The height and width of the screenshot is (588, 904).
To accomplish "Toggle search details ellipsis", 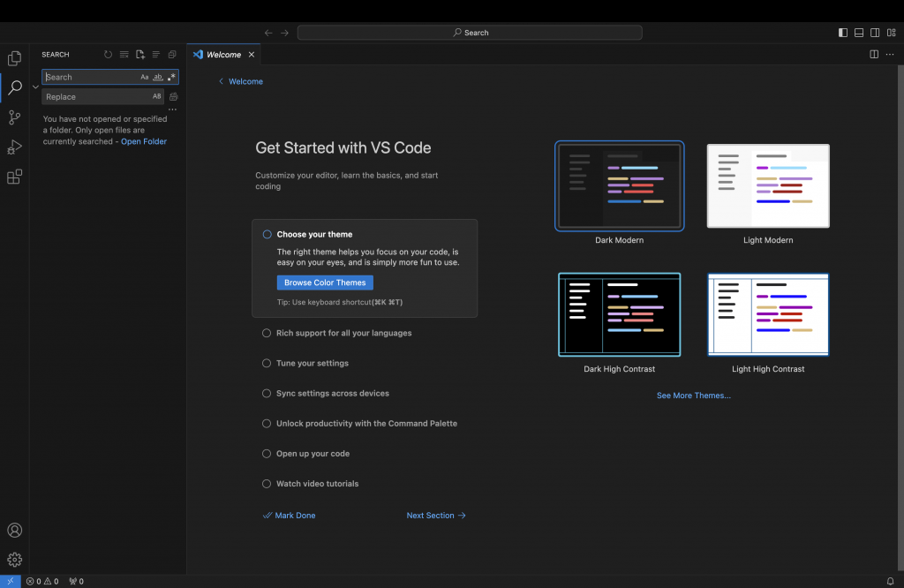I will tap(172, 109).
